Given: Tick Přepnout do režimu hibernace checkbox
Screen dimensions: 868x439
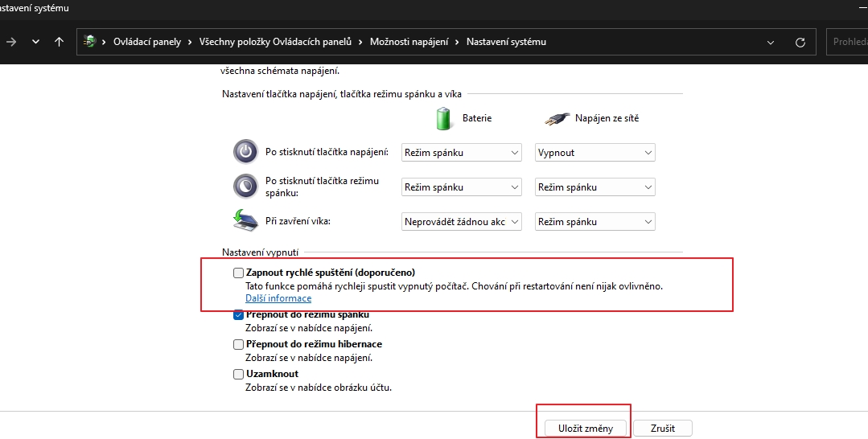Looking at the screenshot, I should point(238,344).
